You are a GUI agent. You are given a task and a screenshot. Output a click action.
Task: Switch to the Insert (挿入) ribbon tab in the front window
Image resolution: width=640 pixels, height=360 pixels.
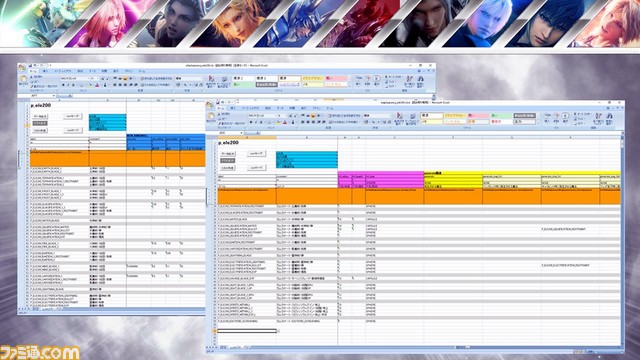tap(233, 109)
